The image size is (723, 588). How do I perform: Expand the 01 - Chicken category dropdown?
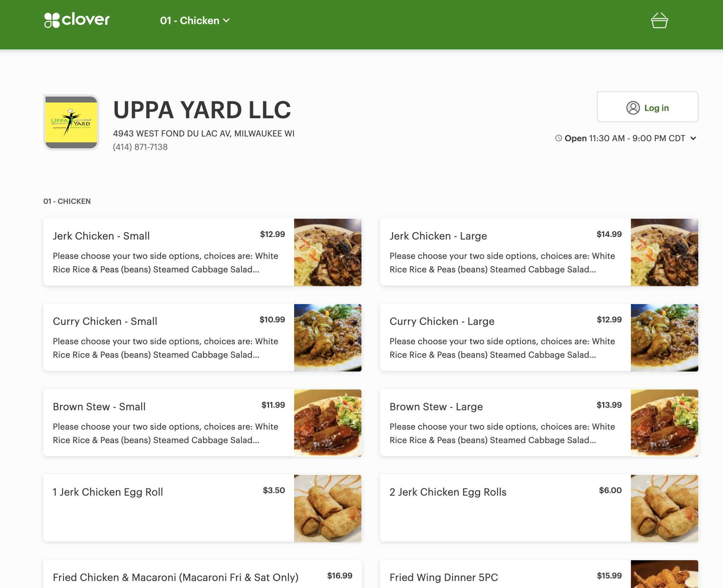[x=195, y=20]
